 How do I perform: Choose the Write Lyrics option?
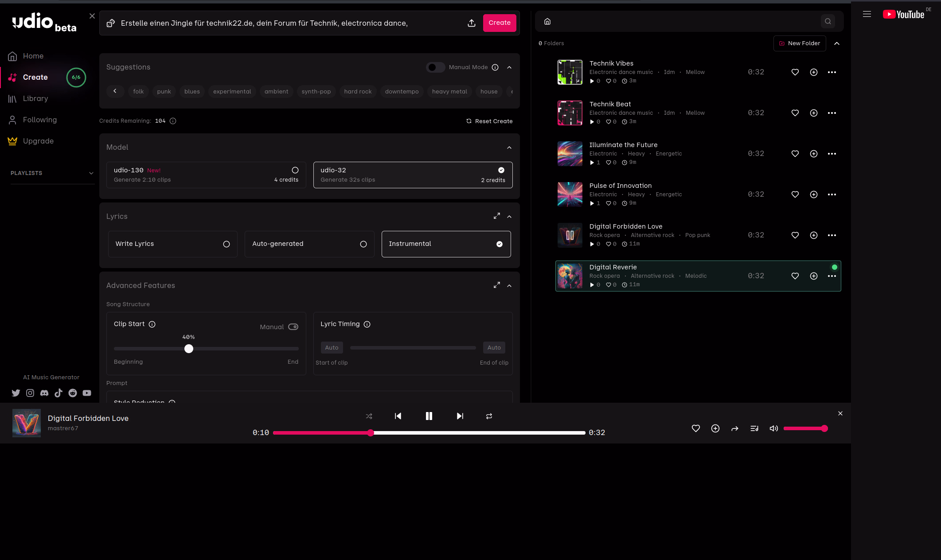click(x=173, y=244)
